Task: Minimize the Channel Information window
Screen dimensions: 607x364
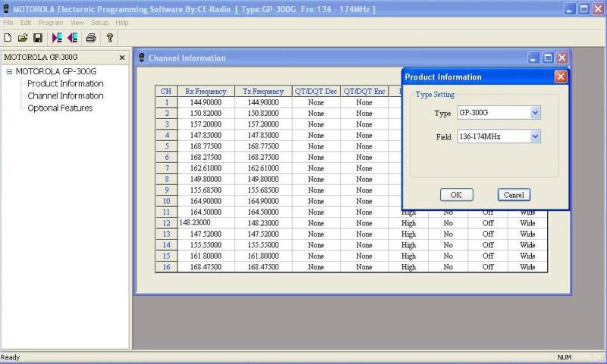Action: (533, 58)
